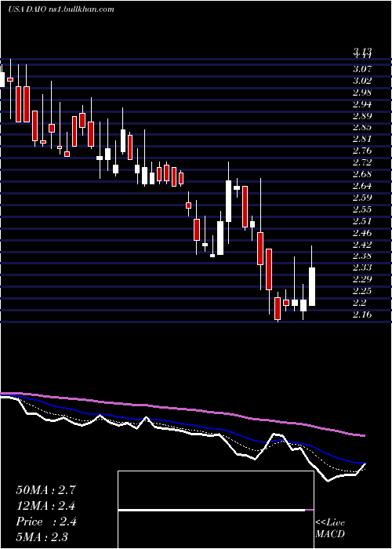Select the 2.59 price axis label
This screenshot has height=549, width=392.
(362, 197)
